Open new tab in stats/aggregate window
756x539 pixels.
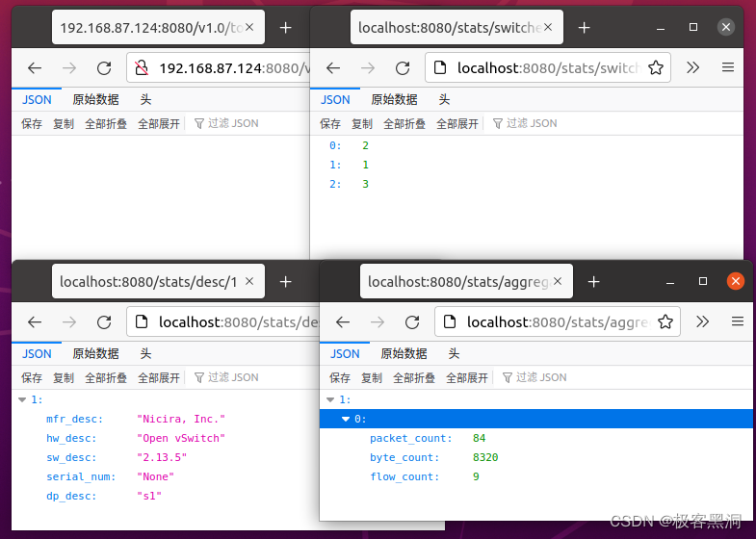pos(593,281)
